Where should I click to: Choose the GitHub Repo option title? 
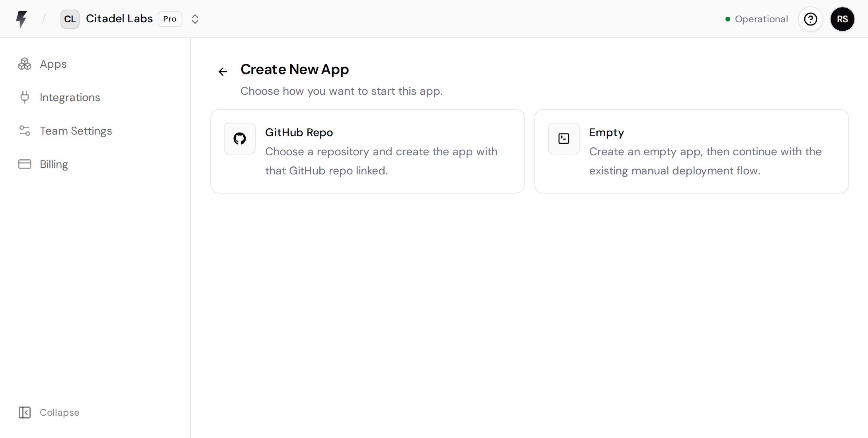(299, 133)
